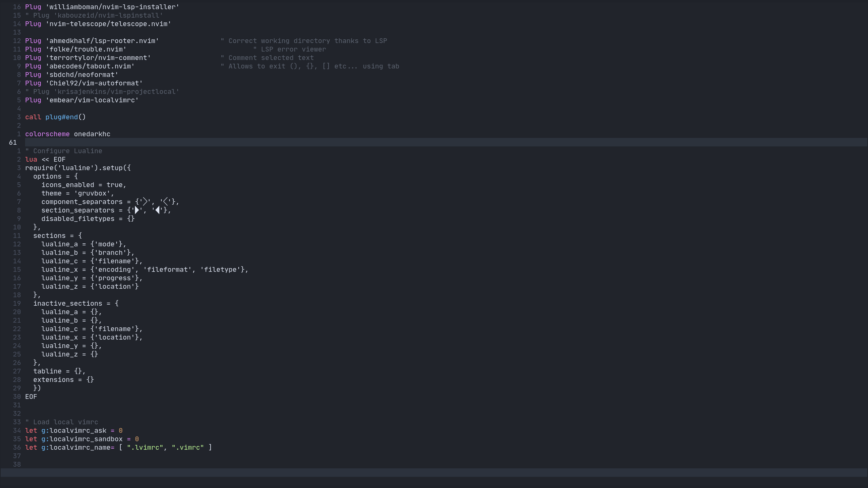
Task: Click the 'Comment selected text' annotation
Action: [267, 58]
